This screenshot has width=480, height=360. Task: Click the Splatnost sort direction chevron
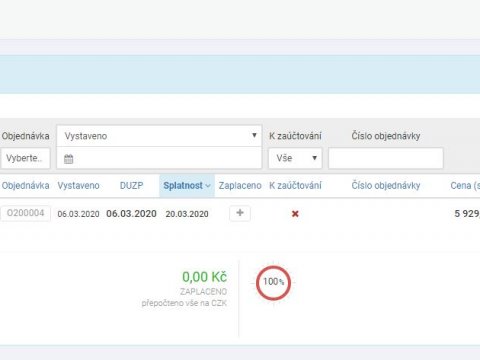pos(208,186)
